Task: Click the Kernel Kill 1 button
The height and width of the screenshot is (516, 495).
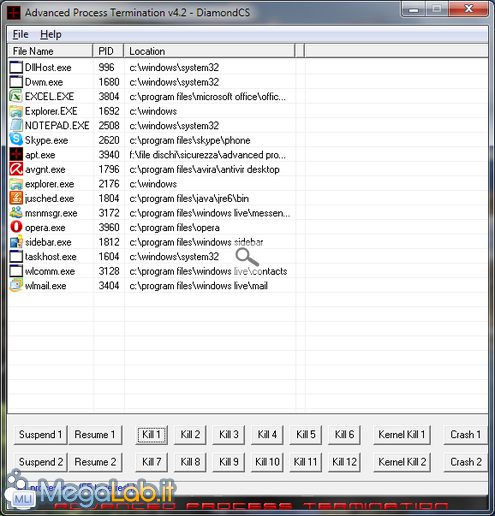Action: (402, 435)
